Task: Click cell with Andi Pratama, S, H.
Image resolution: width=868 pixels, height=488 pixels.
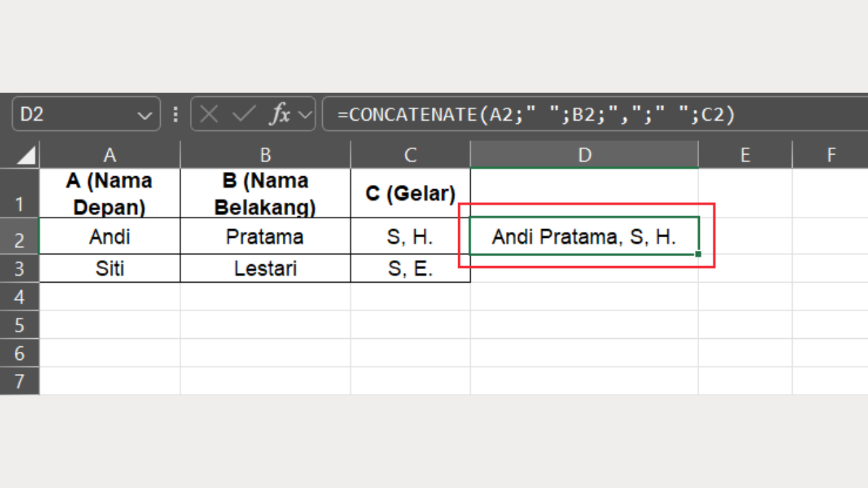Action: coord(584,237)
